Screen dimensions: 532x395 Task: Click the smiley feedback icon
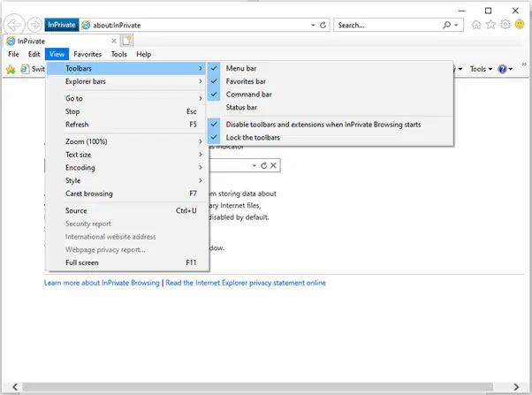[520, 25]
